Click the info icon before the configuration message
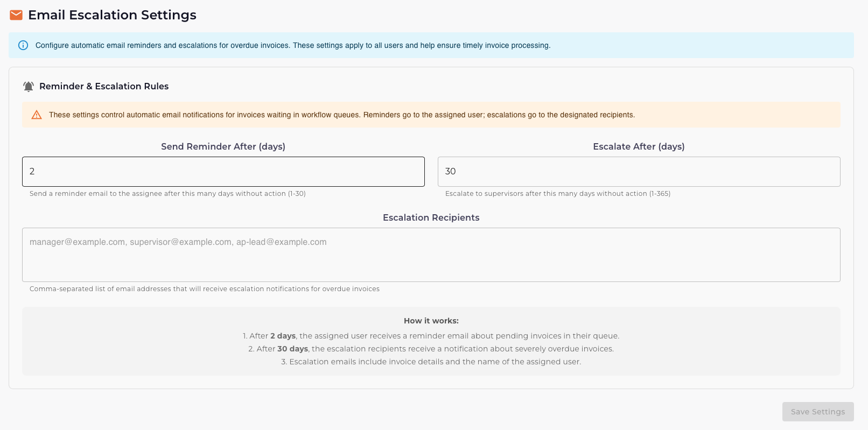Viewport: 868px width, 430px height. pyautogui.click(x=23, y=45)
